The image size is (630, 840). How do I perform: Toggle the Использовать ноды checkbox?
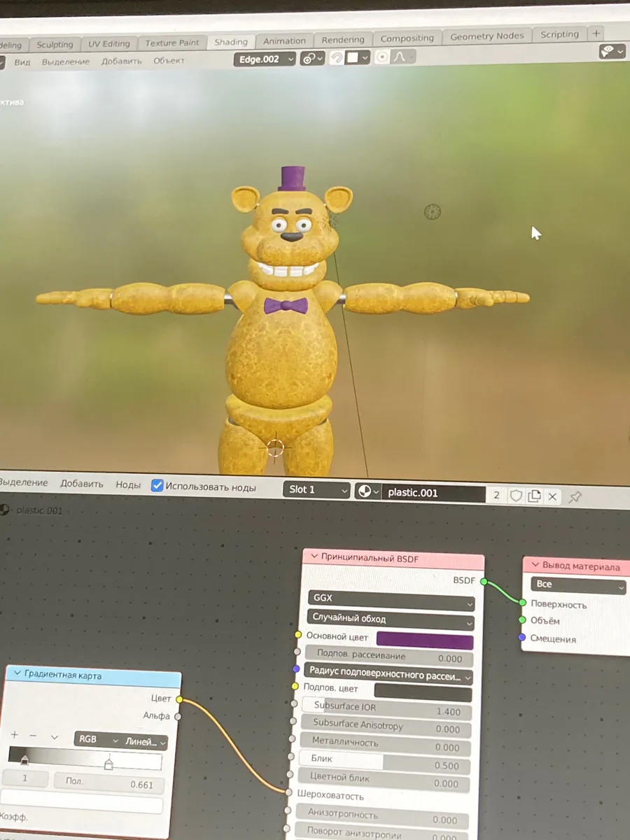click(157, 486)
